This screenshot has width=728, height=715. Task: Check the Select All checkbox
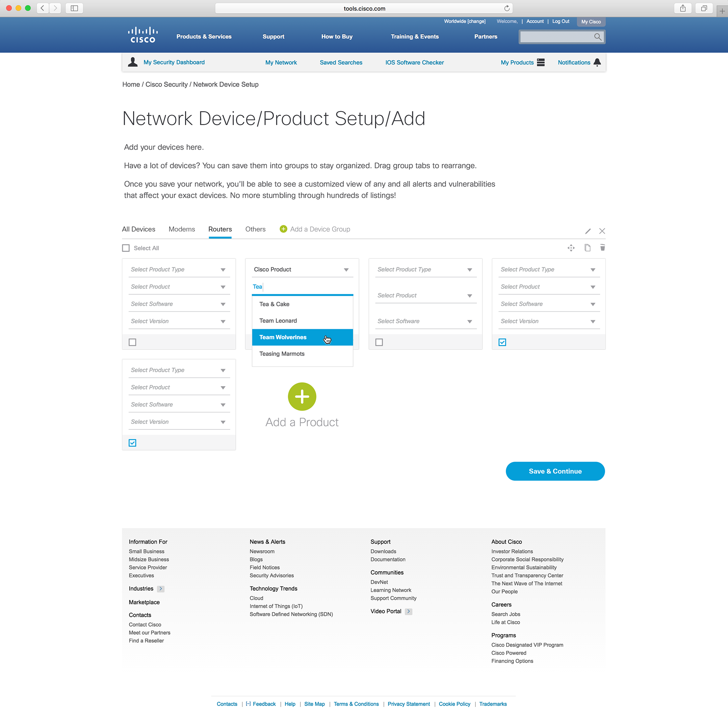126,248
